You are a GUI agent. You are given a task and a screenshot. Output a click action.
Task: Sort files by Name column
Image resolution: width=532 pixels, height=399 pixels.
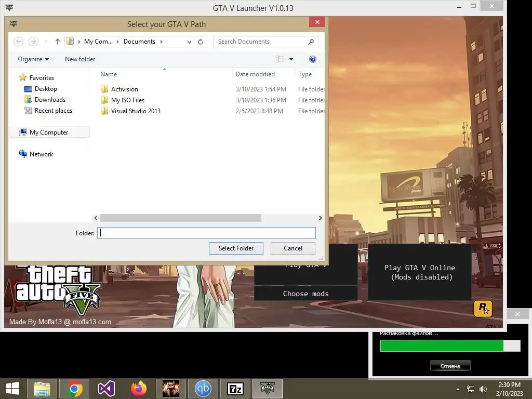[x=109, y=74]
